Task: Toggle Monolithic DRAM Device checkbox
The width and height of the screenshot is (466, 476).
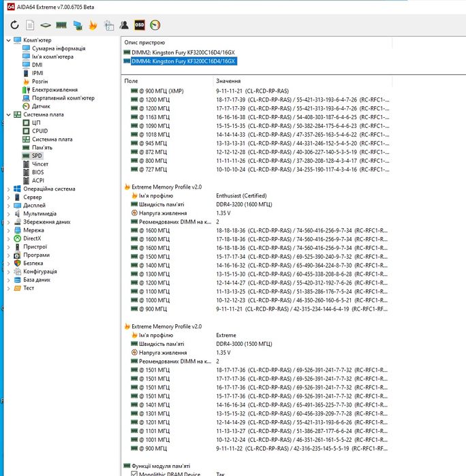Action: click(134, 473)
